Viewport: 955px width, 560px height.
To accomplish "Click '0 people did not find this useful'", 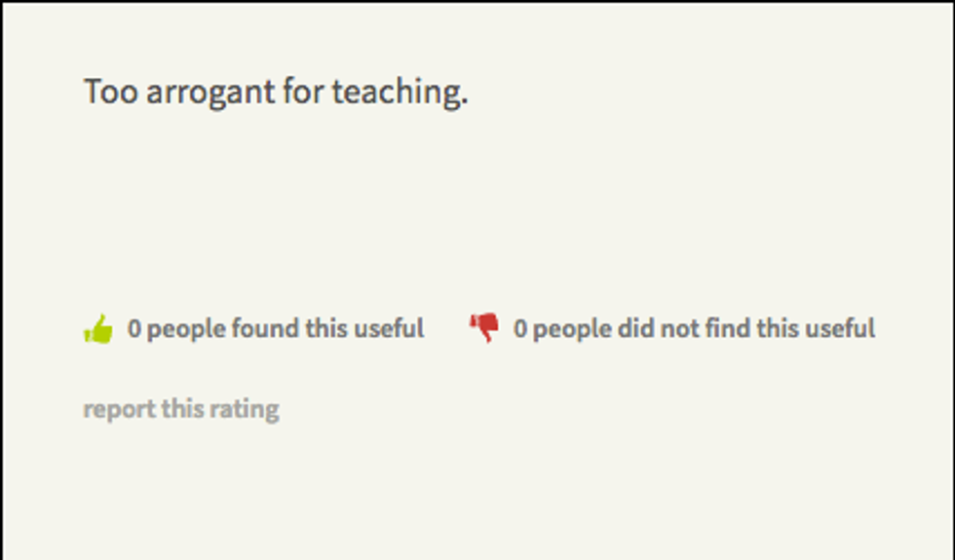I will click(694, 328).
